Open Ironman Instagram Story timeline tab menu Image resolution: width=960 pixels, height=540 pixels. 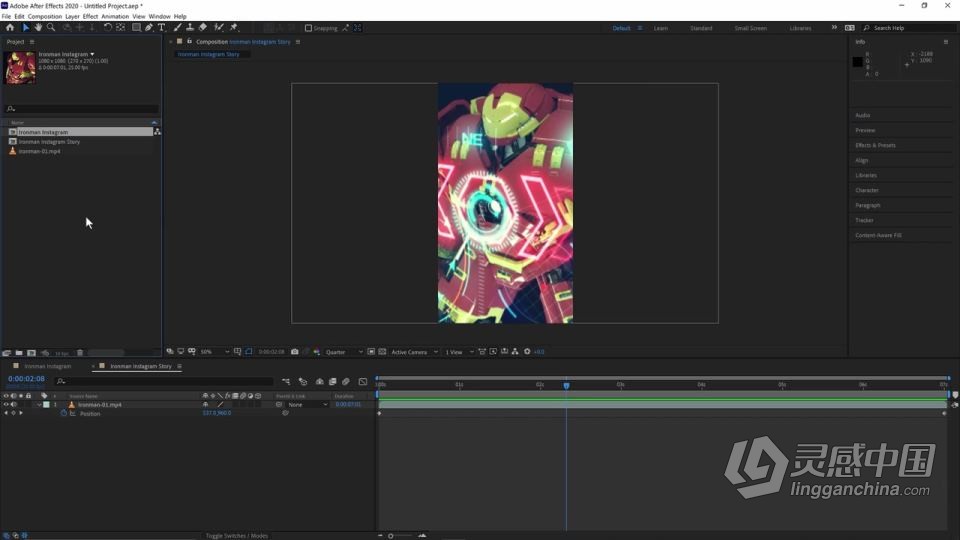[x=179, y=366]
